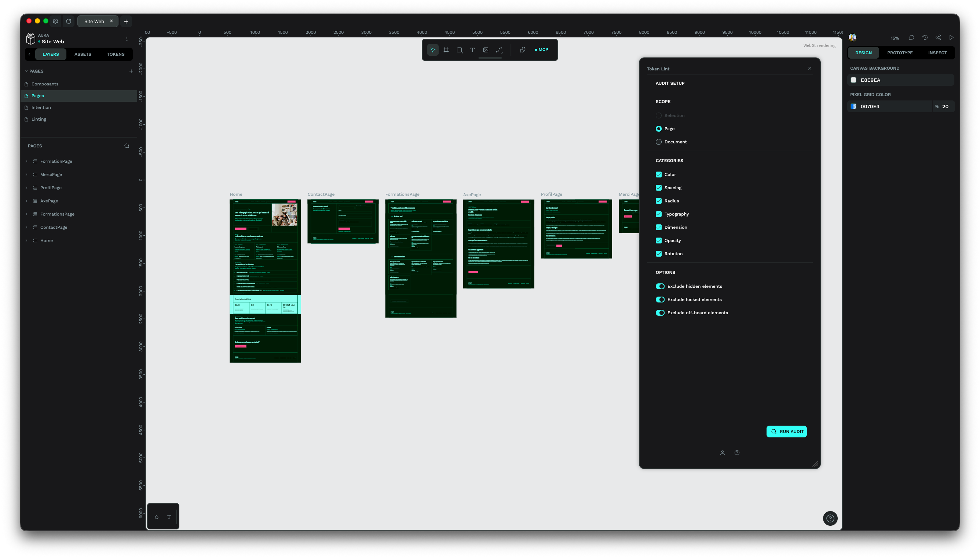The height and width of the screenshot is (558, 980).
Task: Switch to the PROTOTYPE tab
Action: (900, 53)
